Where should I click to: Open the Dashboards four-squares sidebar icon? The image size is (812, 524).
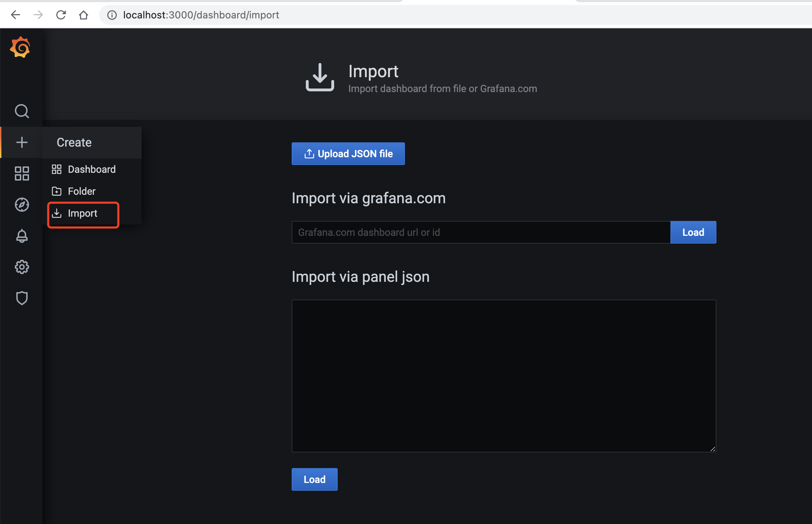coord(22,173)
